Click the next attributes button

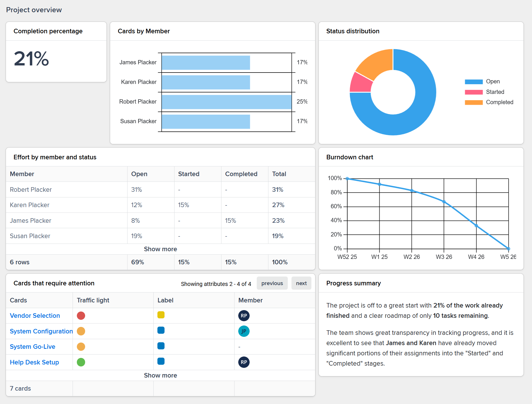click(x=301, y=283)
